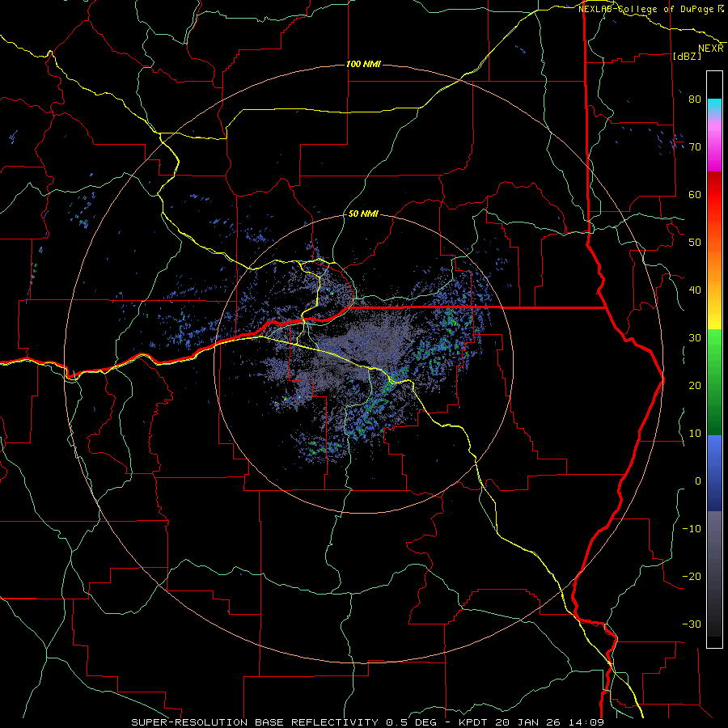Click the 40 value on the dBZ scale
728x728 pixels.
695,290
